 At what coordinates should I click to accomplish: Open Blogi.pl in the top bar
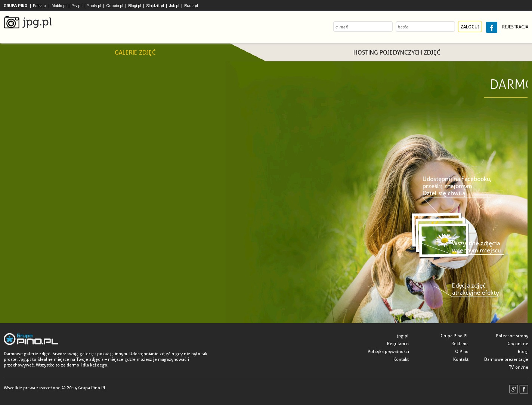point(134,6)
